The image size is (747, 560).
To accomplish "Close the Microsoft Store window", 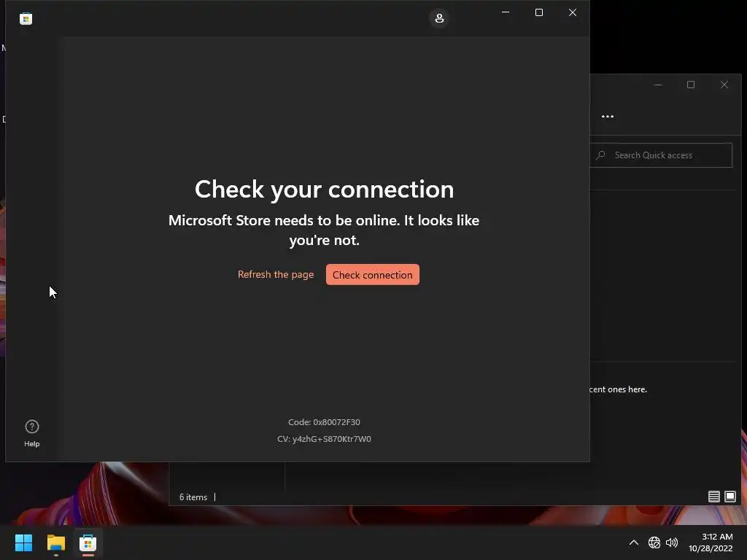I will 573,12.
